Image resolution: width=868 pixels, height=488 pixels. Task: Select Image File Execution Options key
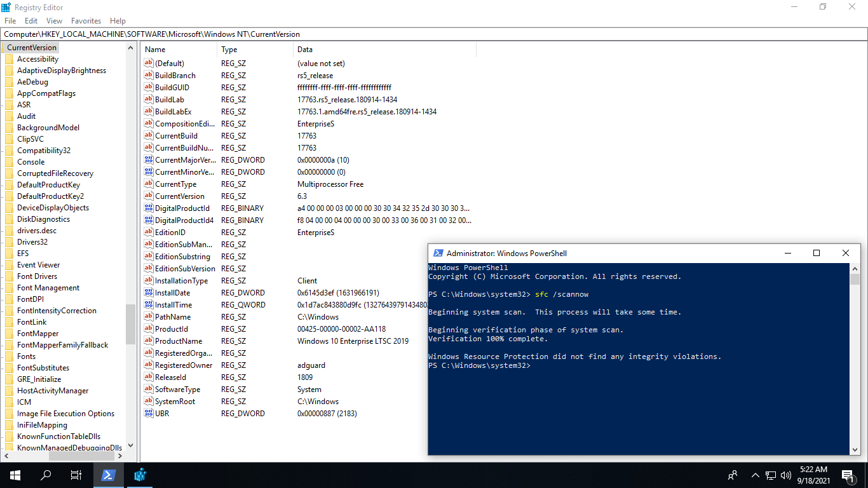[66, 414]
